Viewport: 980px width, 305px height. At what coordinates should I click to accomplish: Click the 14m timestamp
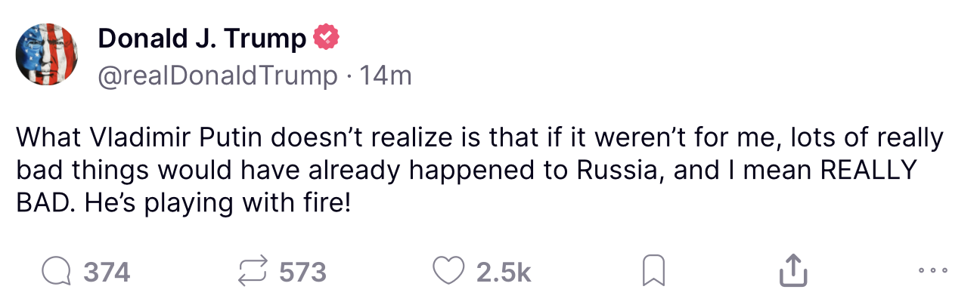pos(385,75)
